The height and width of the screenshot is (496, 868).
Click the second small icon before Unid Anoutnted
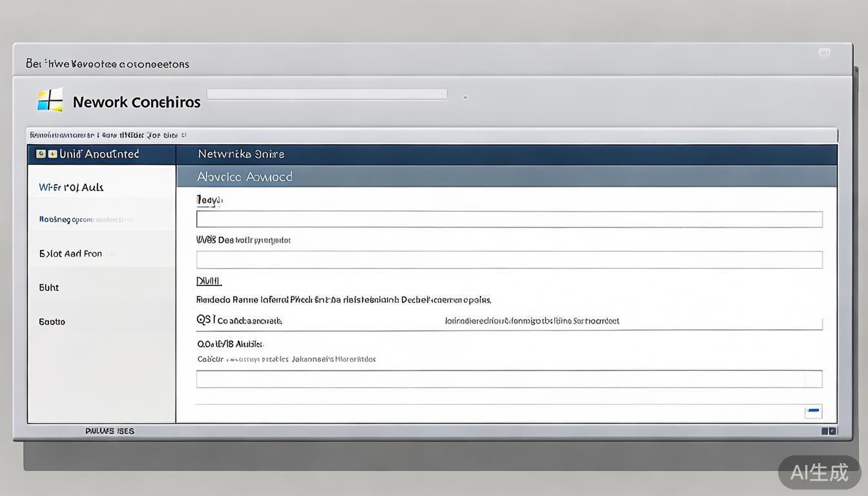52,154
